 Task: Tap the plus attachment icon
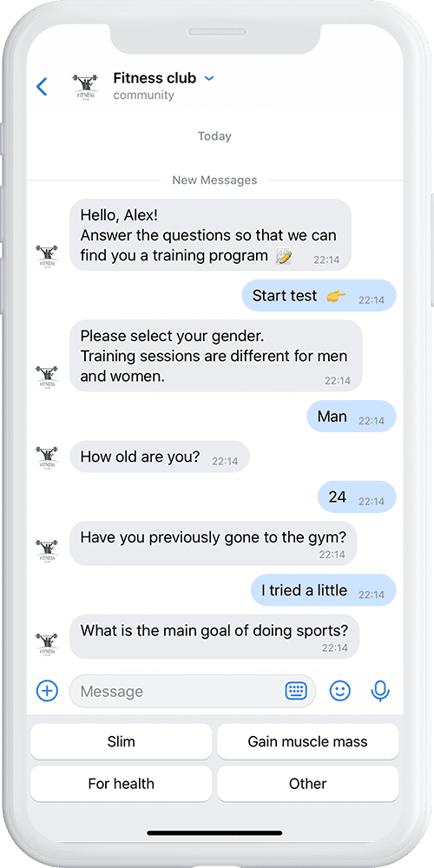(x=47, y=690)
